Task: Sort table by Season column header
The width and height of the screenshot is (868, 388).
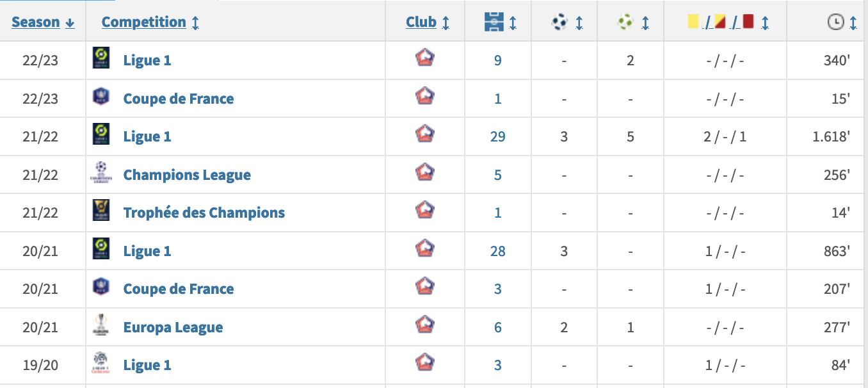Action: tap(43, 22)
